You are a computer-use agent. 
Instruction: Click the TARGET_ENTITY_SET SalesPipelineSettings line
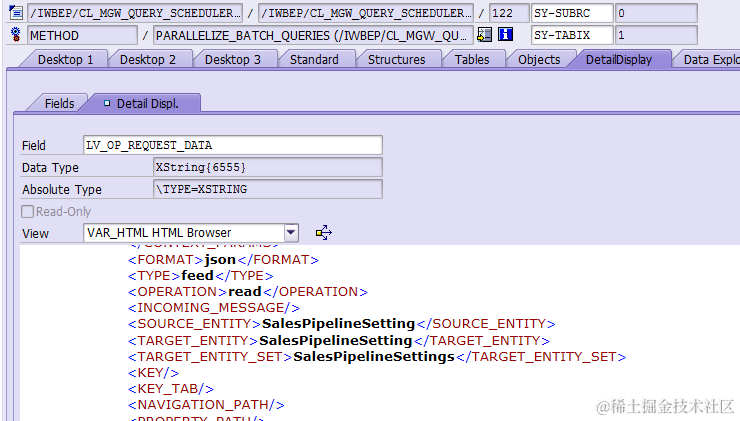(377, 356)
